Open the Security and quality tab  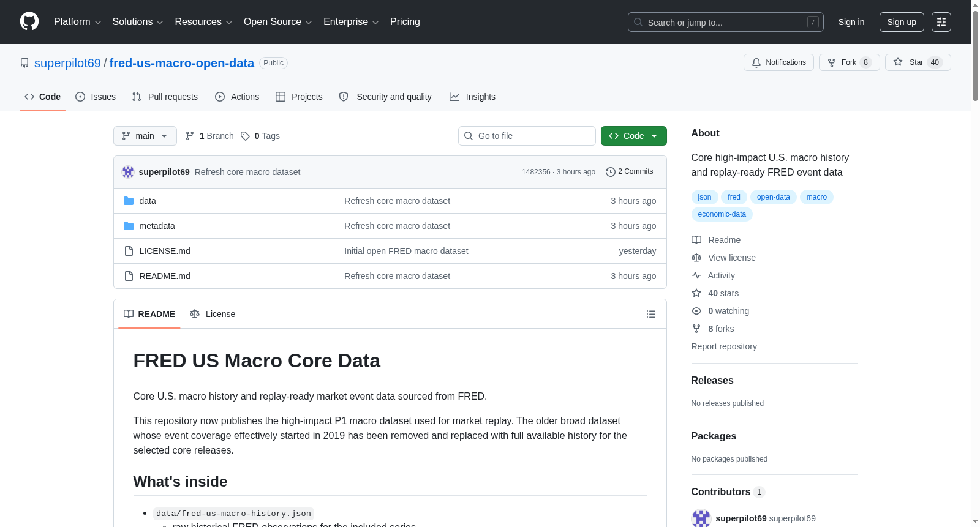[x=385, y=97]
